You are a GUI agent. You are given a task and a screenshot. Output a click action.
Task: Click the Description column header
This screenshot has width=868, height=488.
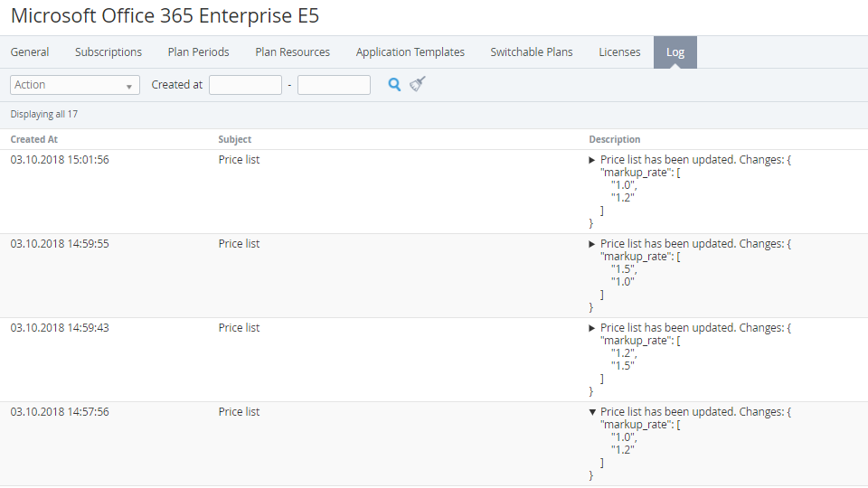click(615, 139)
